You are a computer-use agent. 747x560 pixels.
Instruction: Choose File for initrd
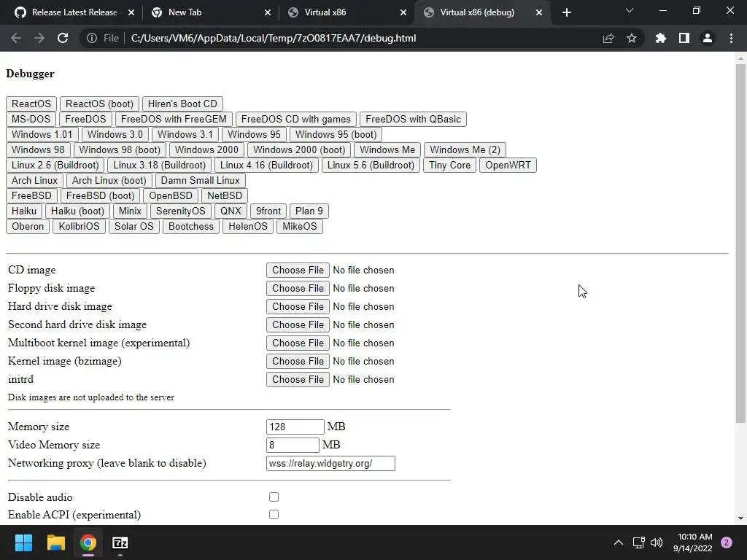point(298,379)
